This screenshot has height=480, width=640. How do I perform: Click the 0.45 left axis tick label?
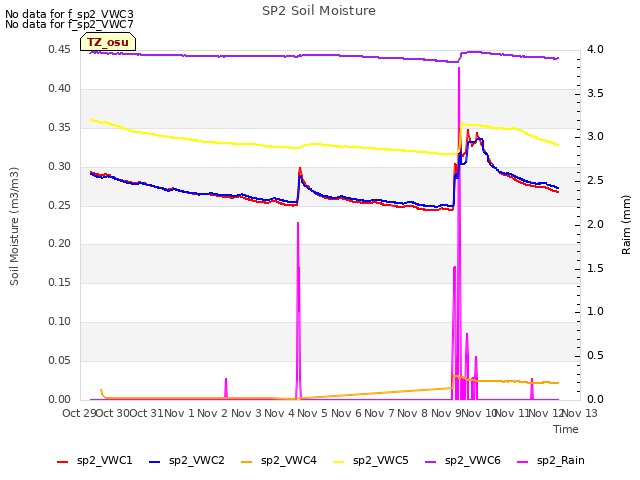click(59, 50)
